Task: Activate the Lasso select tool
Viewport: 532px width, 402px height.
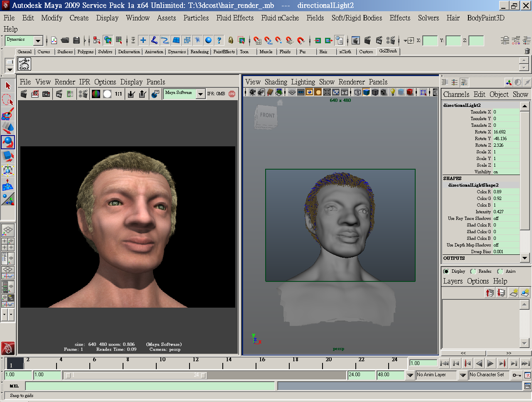Action: 8,100
